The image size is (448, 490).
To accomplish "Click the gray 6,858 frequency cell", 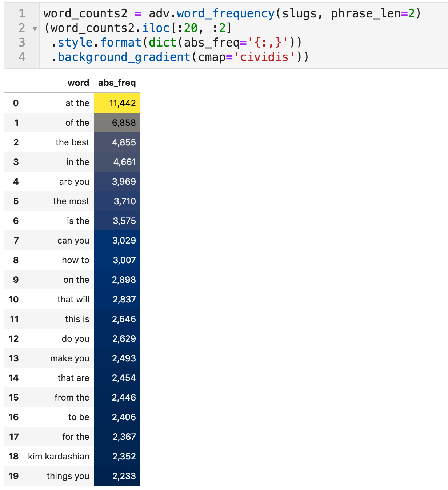I will tap(117, 123).
